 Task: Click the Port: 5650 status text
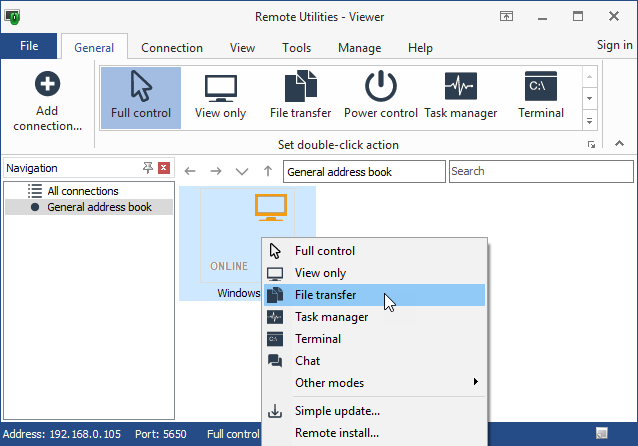pos(161,434)
